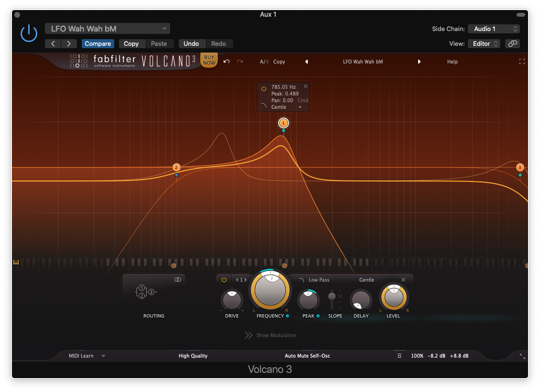Toggle filter 1 bypass in bottom panel
Screen dimensions: 540x392
pos(224,280)
